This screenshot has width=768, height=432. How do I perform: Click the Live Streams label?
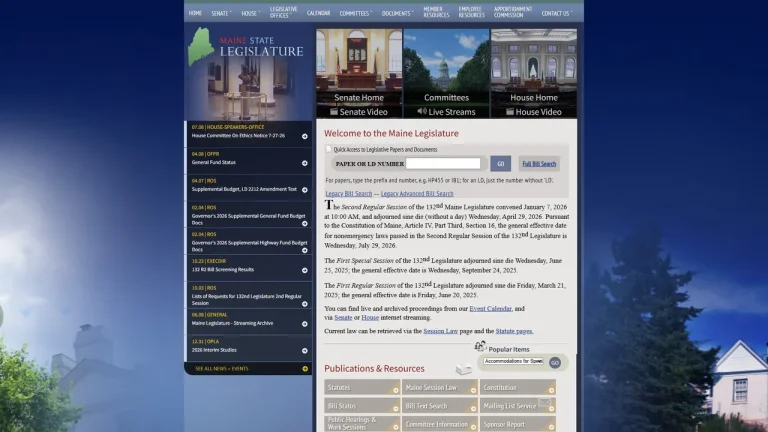[x=452, y=112]
